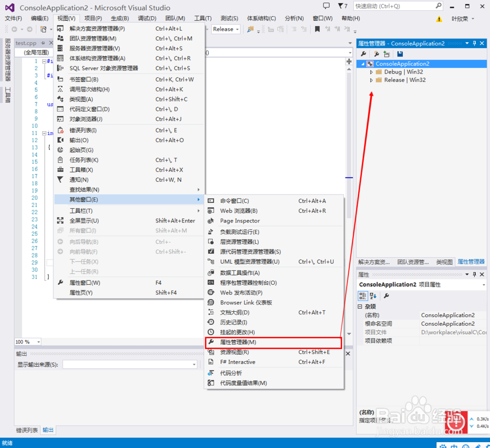Collapse the #include region at line 1

(x=45, y=61)
